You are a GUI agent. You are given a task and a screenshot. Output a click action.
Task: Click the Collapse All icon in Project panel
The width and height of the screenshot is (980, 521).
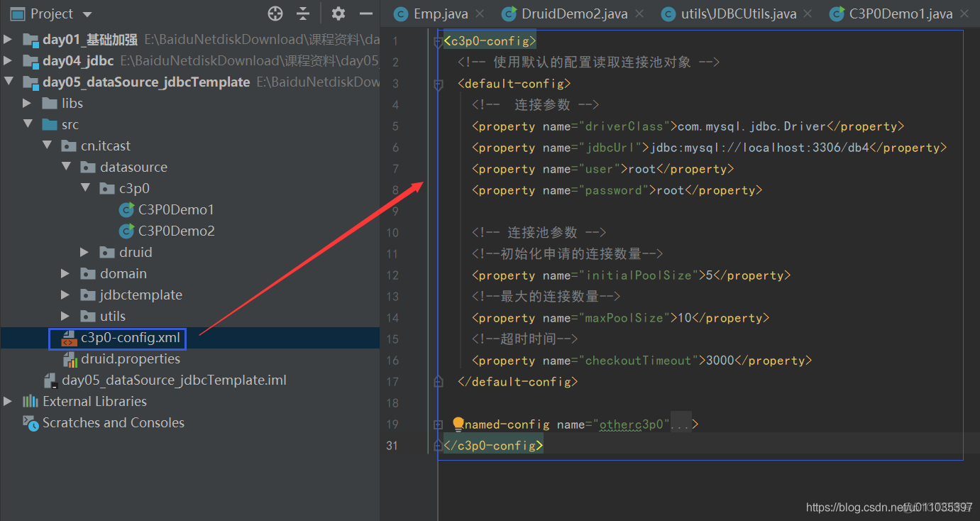pos(303,13)
